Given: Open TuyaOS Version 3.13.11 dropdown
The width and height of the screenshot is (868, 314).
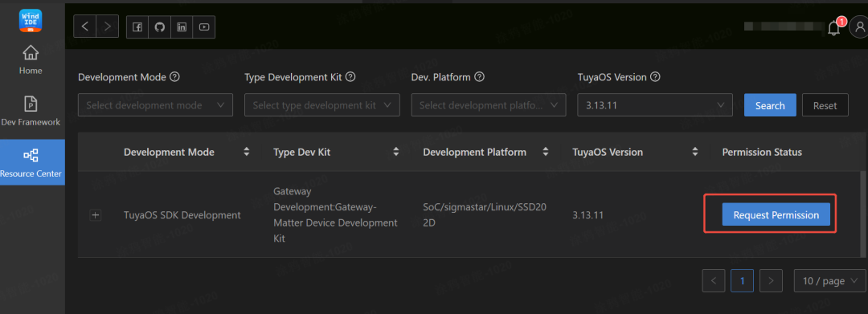Looking at the screenshot, I should pyautogui.click(x=655, y=105).
